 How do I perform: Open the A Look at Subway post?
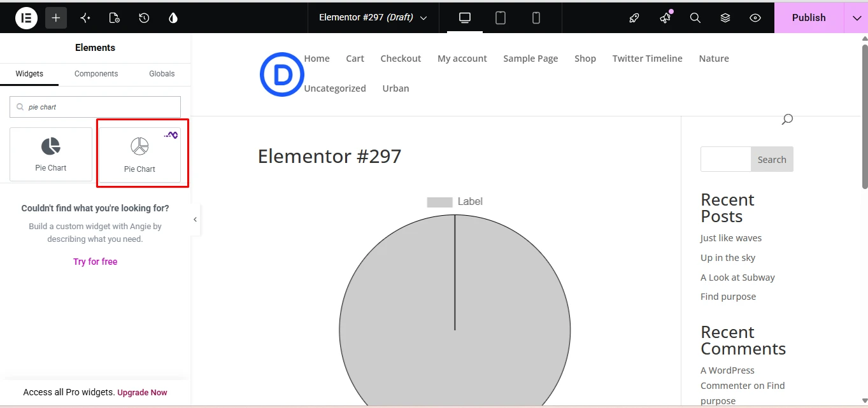coord(737,278)
